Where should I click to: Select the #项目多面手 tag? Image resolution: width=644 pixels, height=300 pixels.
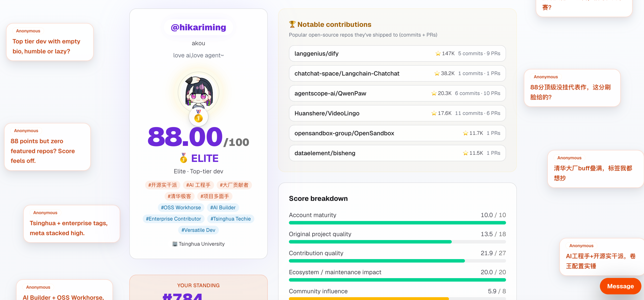(215, 196)
